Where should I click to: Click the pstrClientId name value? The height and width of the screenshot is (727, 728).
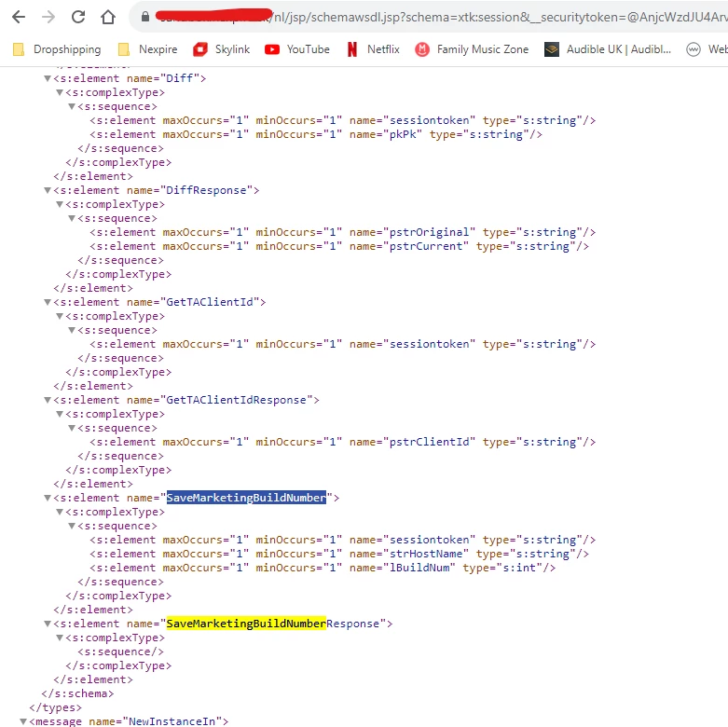429,442
